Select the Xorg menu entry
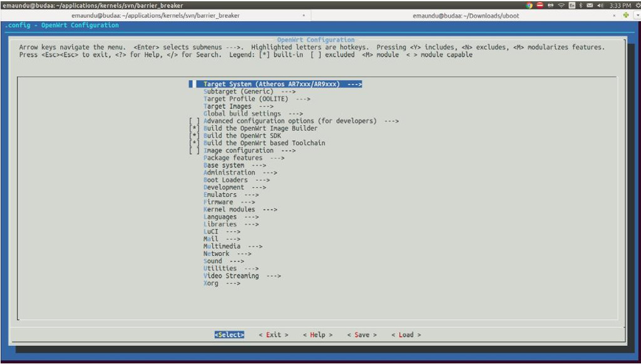This screenshot has width=641, height=364. (222, 283)
